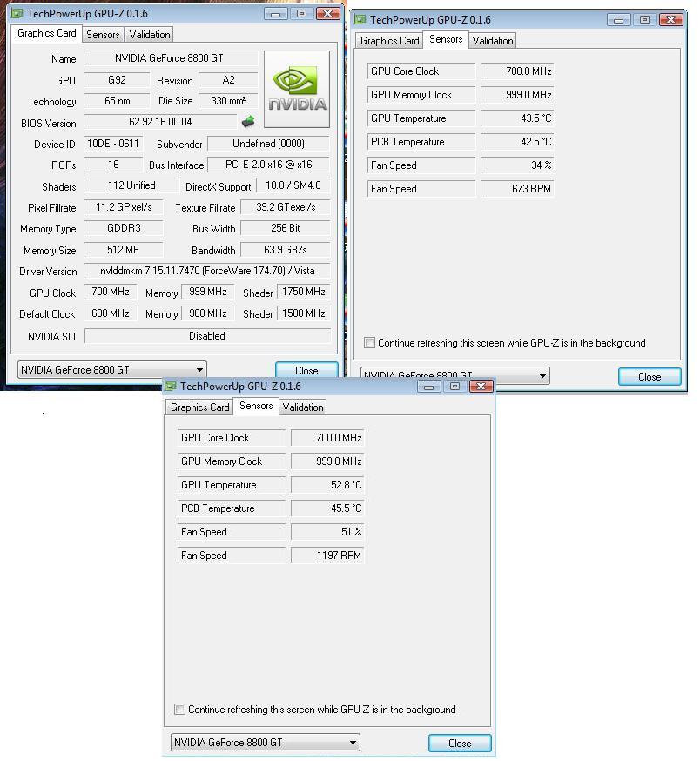Screen dimensions: 700x761
Task: Select Sensors tab in bottom window
Action: [x=256, y=406]
